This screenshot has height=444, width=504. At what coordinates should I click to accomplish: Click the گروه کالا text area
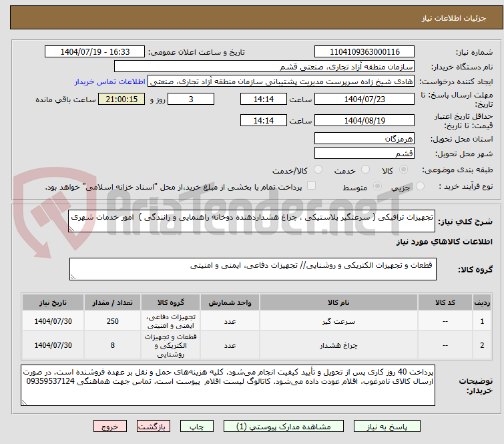(253, 269)
